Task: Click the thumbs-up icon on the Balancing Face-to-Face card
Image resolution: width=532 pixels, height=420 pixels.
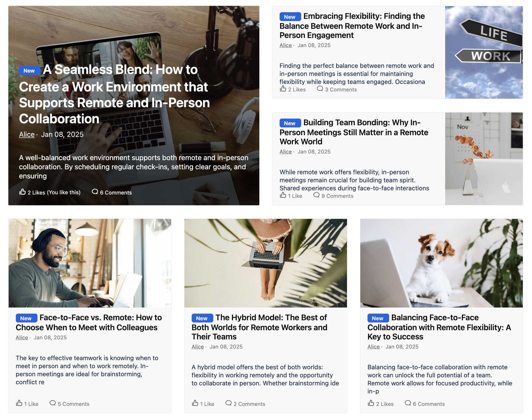Action: pyautogui.click(x=371, y=403)
